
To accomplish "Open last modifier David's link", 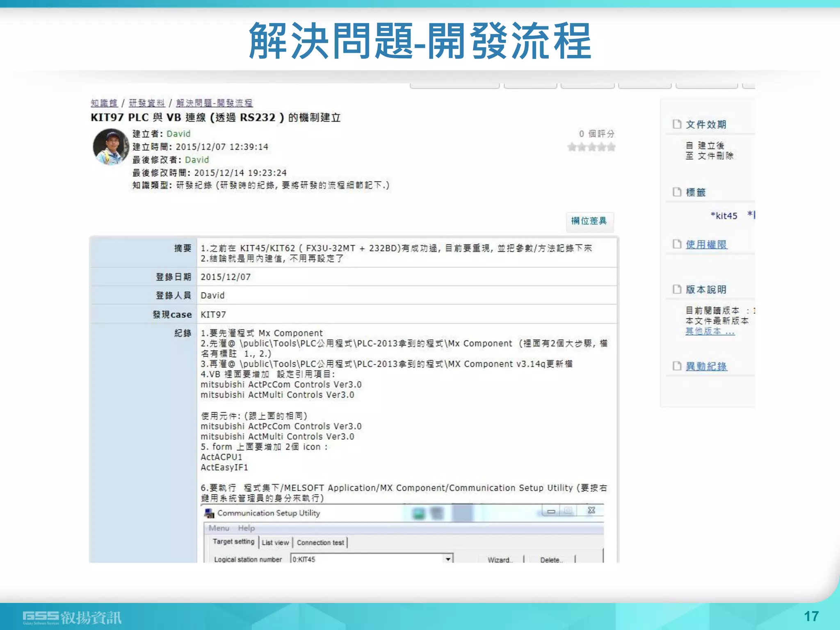I will click(x=197, y=160).
